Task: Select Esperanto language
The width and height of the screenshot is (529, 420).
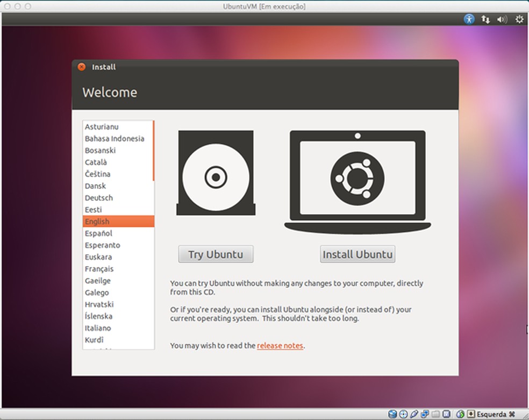Action: coord(118,245)
